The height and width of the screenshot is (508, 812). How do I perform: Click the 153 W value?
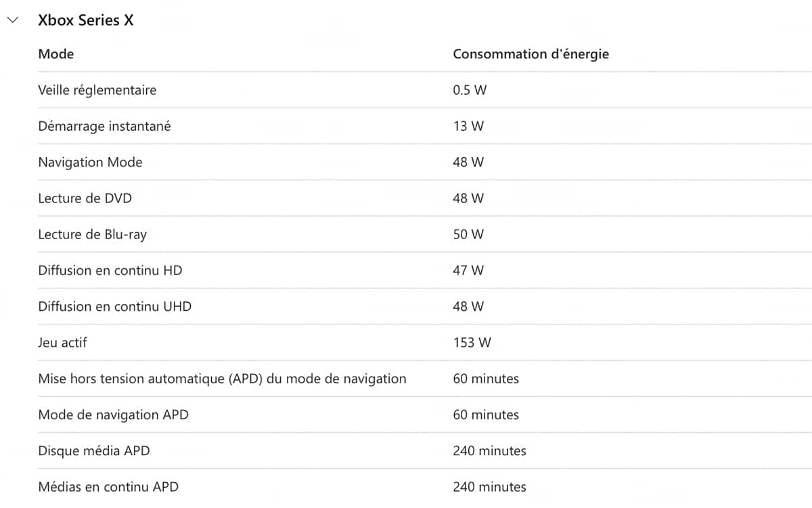[x=471, y=342]
